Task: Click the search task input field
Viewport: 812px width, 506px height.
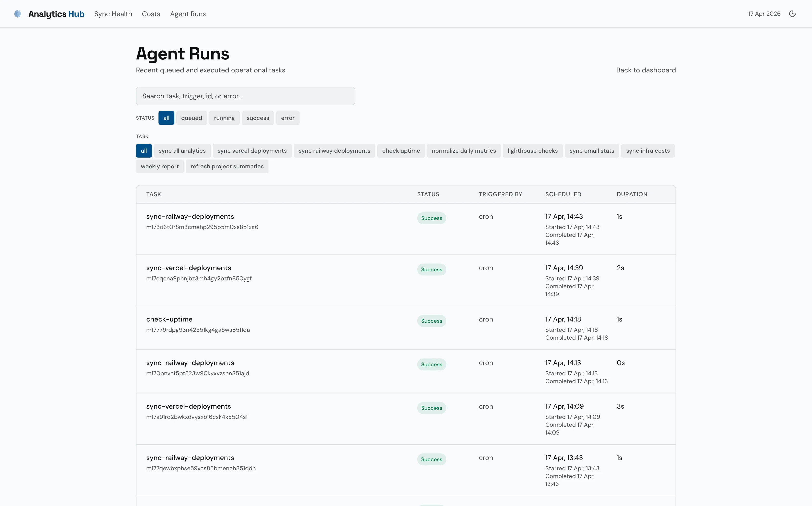Action: click(x=245, y=96)
